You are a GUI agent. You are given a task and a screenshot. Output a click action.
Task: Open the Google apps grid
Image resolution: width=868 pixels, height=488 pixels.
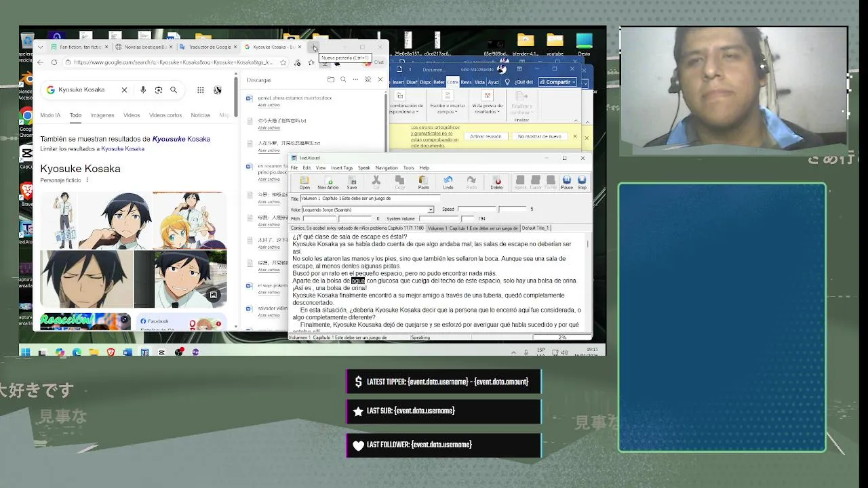[x=201, y=89]
